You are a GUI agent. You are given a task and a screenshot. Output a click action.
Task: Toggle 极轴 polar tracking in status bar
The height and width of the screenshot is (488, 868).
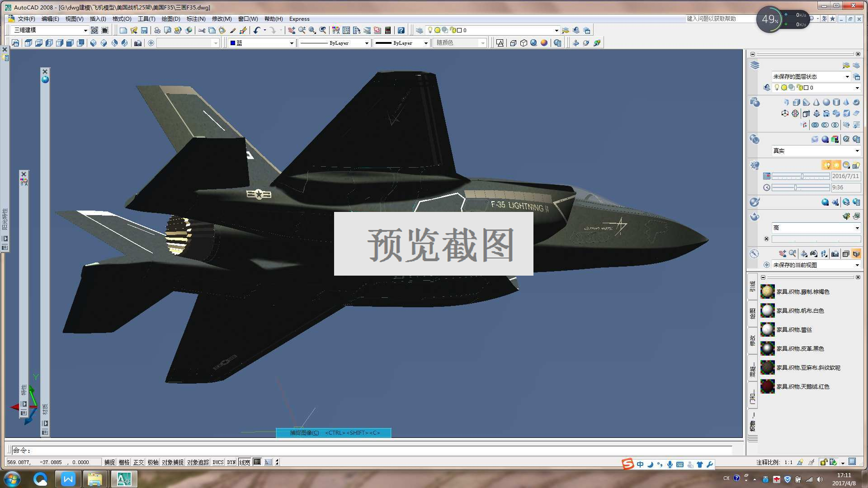153,462
